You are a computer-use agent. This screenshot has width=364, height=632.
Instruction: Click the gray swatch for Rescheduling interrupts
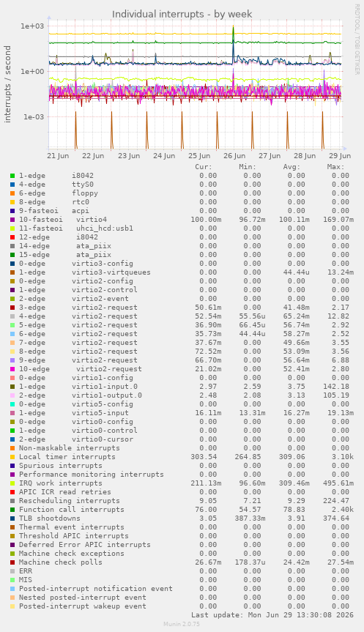(12, 501)
